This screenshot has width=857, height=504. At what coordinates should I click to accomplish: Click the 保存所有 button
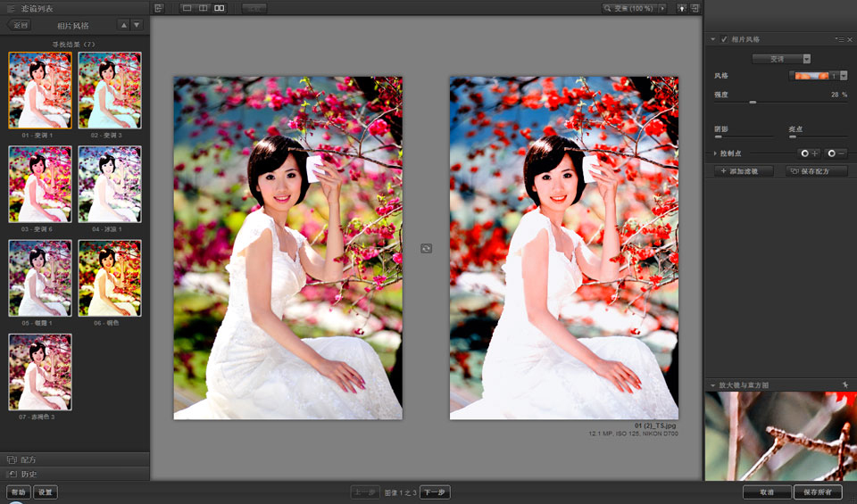pos(818,492)
